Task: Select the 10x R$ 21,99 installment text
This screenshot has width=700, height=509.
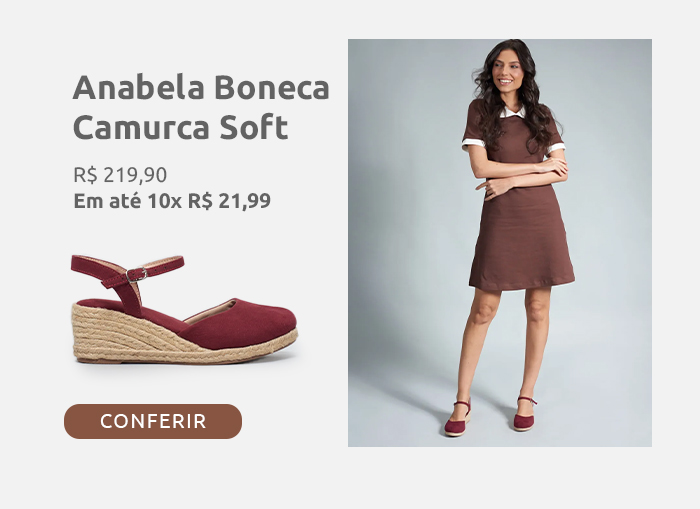Action: 209,201
